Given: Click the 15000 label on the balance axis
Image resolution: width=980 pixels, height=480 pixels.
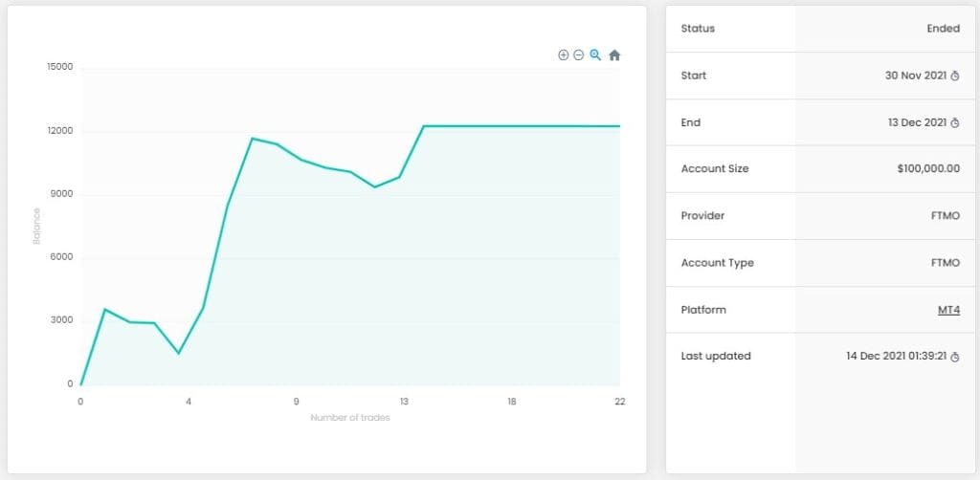Looking at the screenshot, I should [59, 68].
